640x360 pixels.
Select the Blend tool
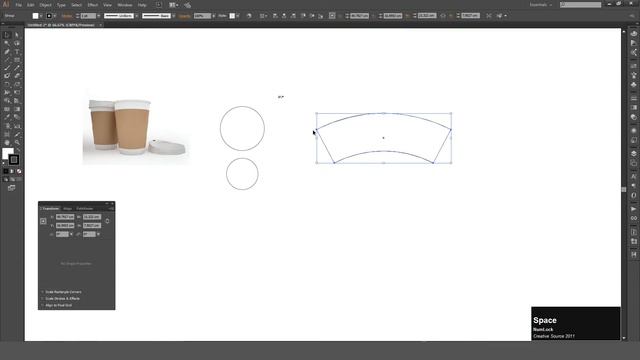click(x=17, y=118)
